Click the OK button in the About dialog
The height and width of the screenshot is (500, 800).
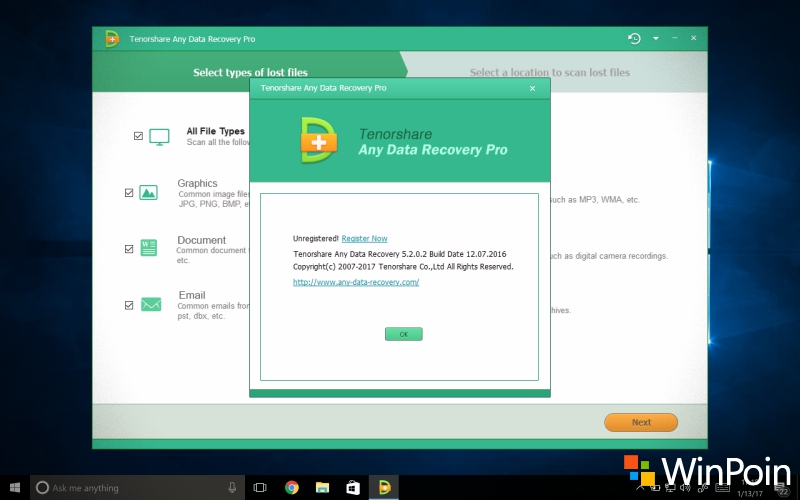[404, 334]
